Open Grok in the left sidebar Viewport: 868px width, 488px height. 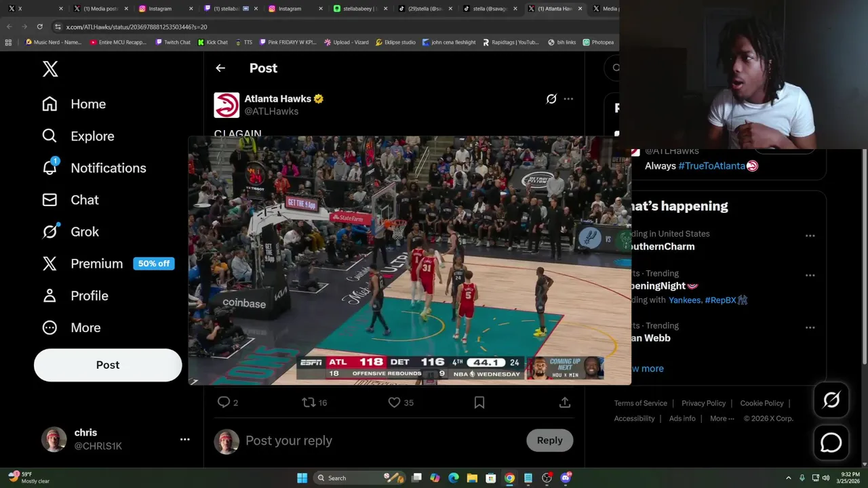click(70, 231)
